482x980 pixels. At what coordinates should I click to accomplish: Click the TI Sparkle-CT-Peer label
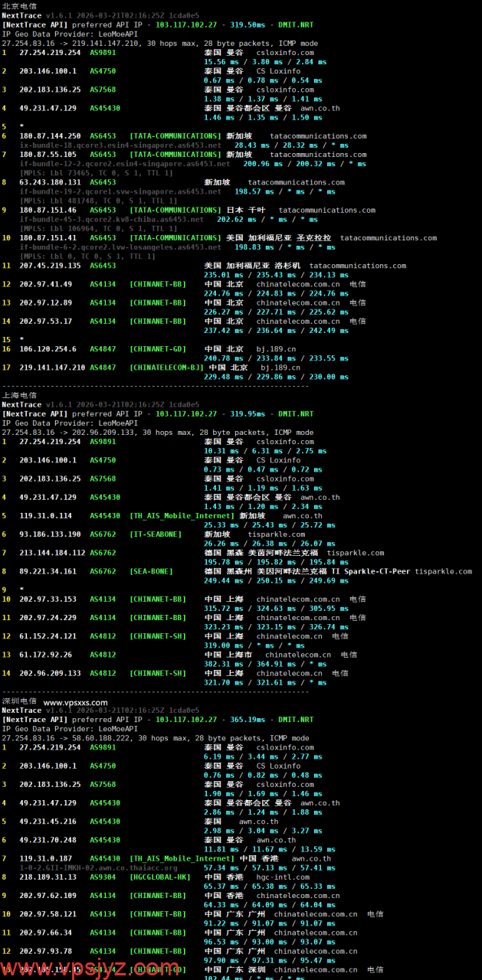tap(371, 571)
